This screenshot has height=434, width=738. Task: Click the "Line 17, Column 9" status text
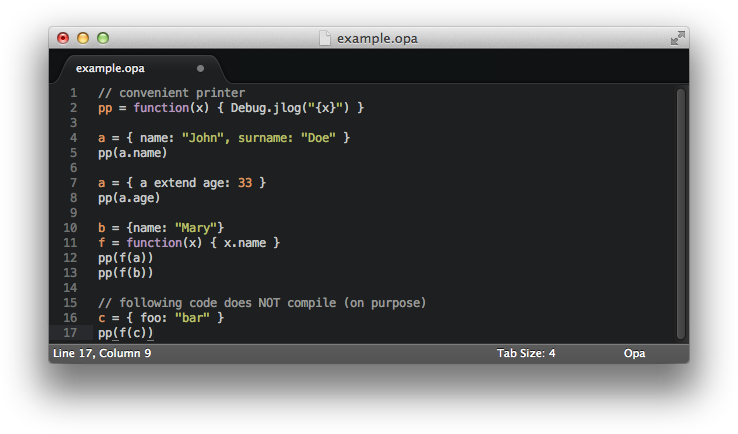[x=102, y=353]
